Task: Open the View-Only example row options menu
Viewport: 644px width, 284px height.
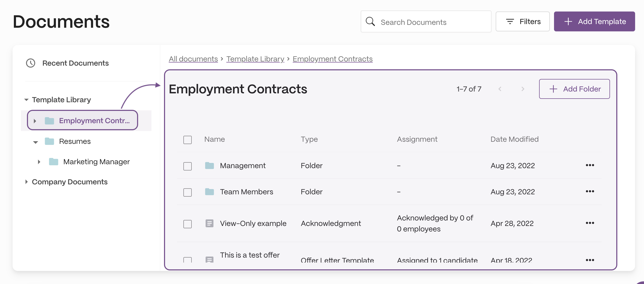Action: pos(590,223)
